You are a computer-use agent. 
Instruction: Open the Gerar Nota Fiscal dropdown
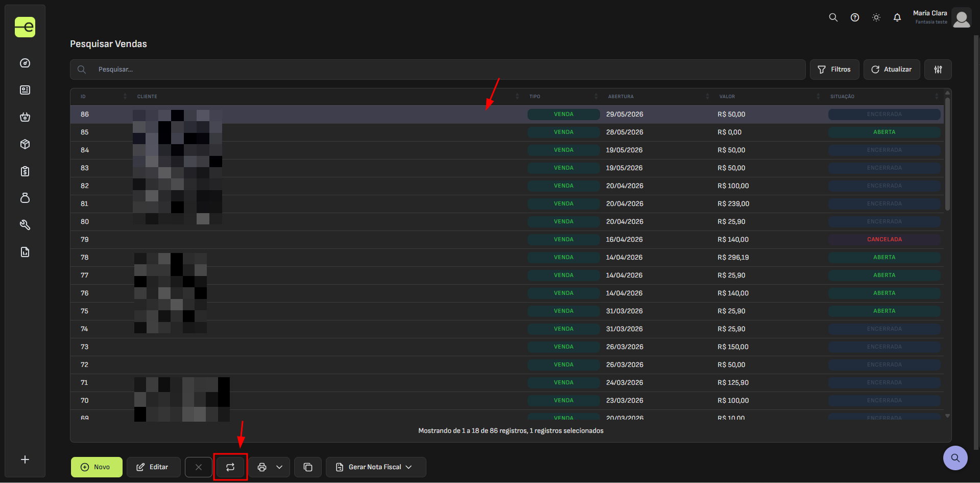[x=376, y=467]
